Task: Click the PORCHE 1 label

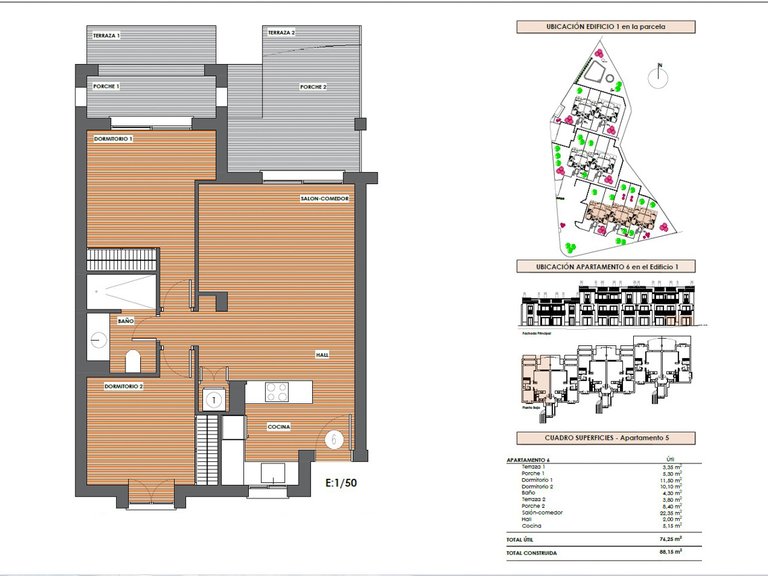Action: pyautogui.click(x=106, y=86)
